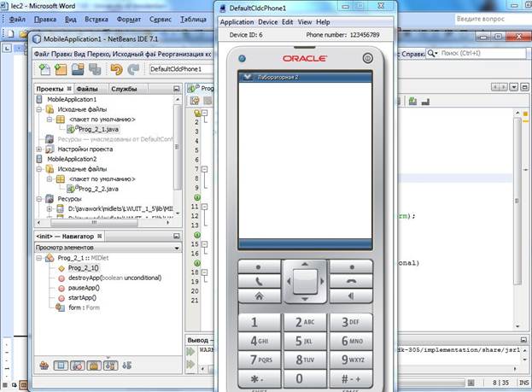Minimize the Projects panel
Viewport: 532px width, 392px height.
pyautogui.click(x=176, y=89)
